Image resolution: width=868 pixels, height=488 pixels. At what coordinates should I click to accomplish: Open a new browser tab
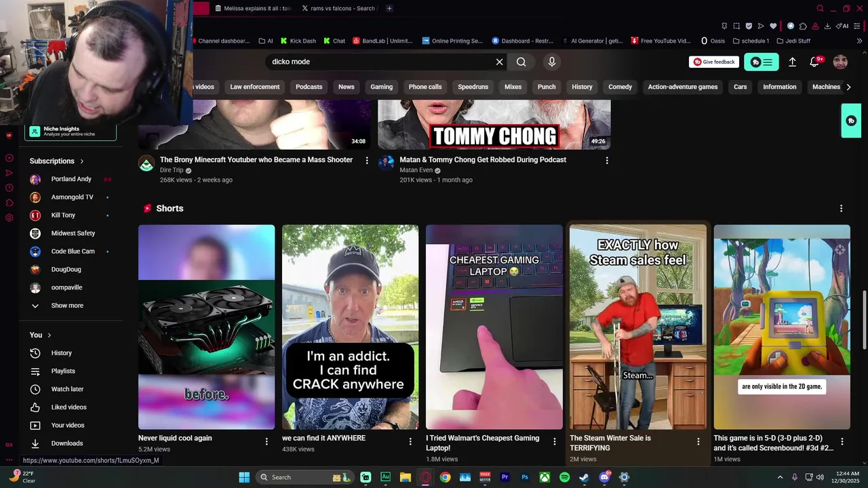(x=389, y=8)
